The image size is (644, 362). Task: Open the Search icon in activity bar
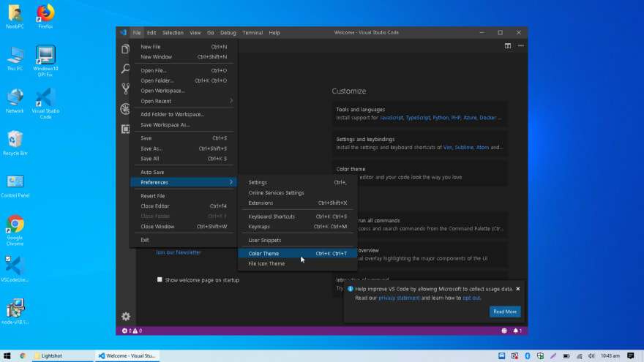pos(125,69)
